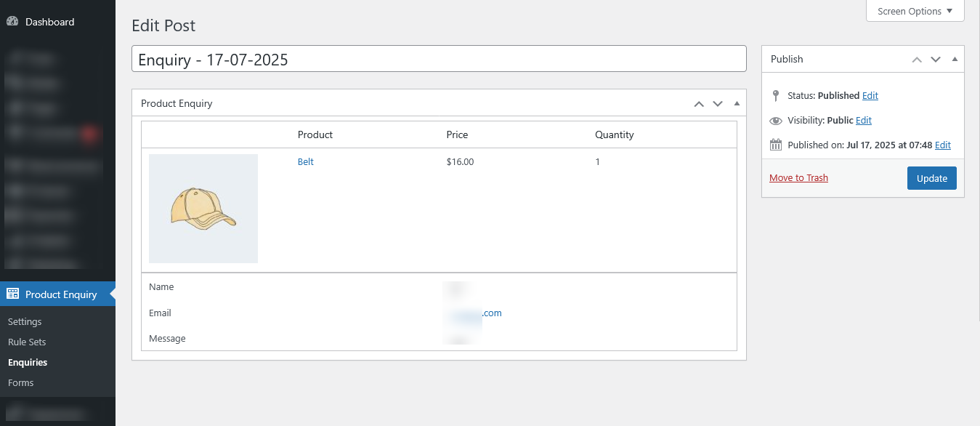Viewport: 980px width, 426px height.
Task: Click the published-on calendar icon
Action: (x=775, y=145)
